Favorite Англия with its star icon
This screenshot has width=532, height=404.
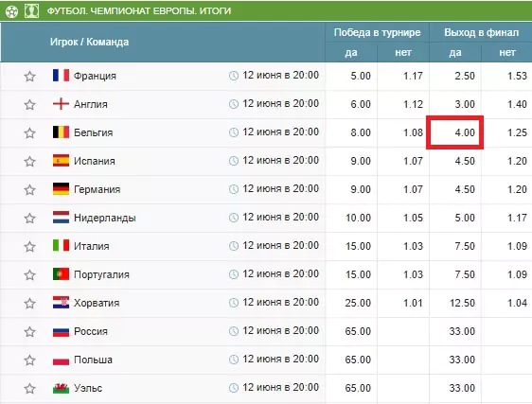(x=30, y=104)
